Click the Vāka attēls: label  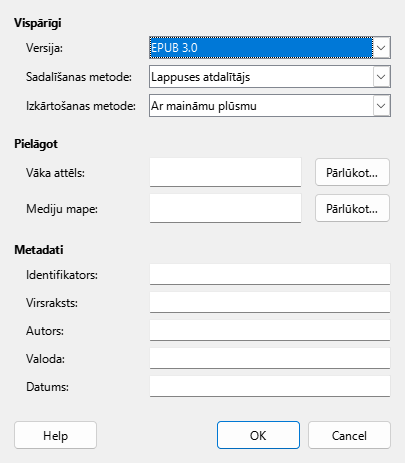point(55,173)
